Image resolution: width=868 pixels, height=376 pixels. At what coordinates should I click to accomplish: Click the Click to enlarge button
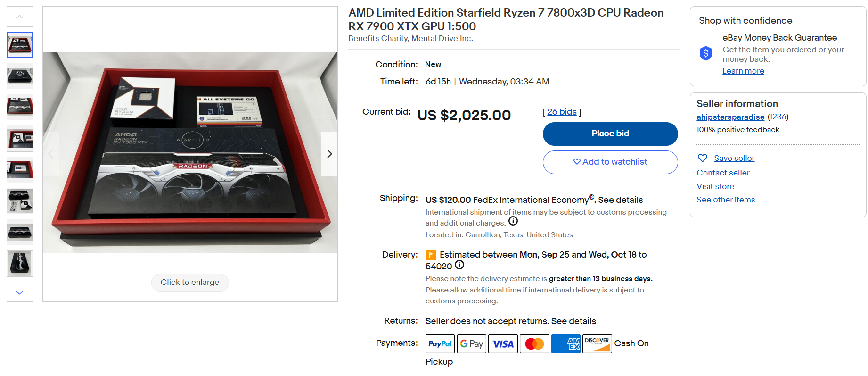pyautogui.click(x=190, y=282)
